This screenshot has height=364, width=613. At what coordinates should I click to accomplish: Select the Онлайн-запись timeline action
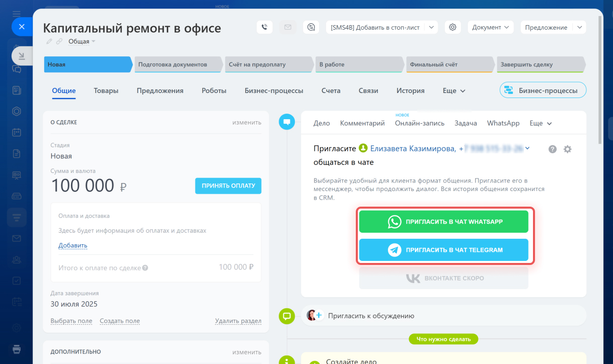tap(420, 123)
